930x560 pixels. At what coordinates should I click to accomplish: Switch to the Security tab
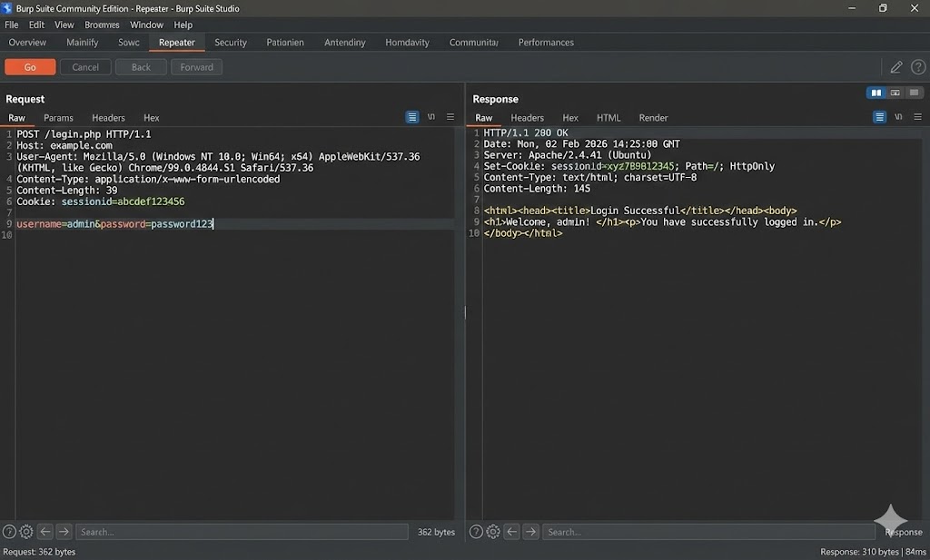coord(231,43)
